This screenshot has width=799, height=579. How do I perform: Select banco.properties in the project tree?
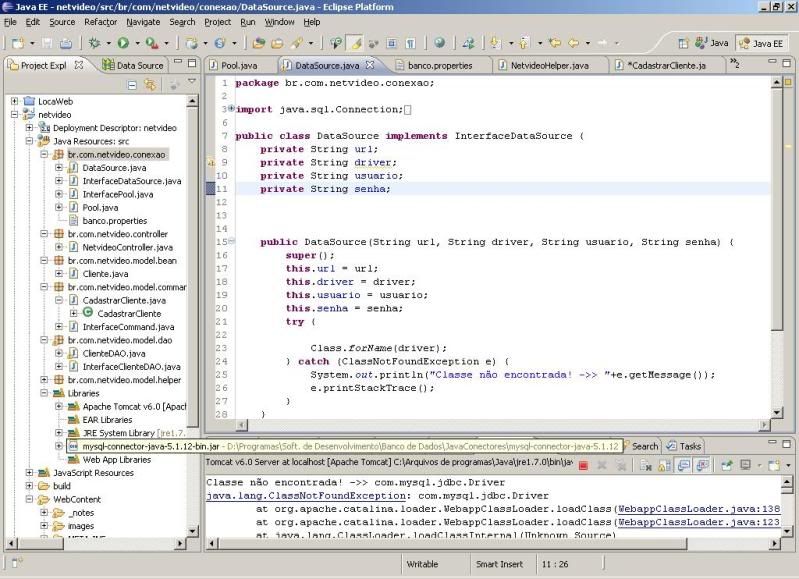click(114, 220)
